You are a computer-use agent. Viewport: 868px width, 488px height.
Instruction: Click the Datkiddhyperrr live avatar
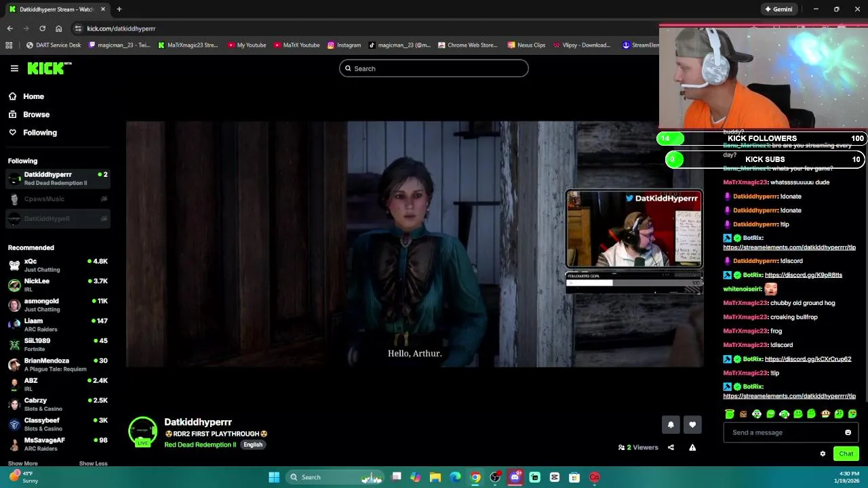point(142,432)
